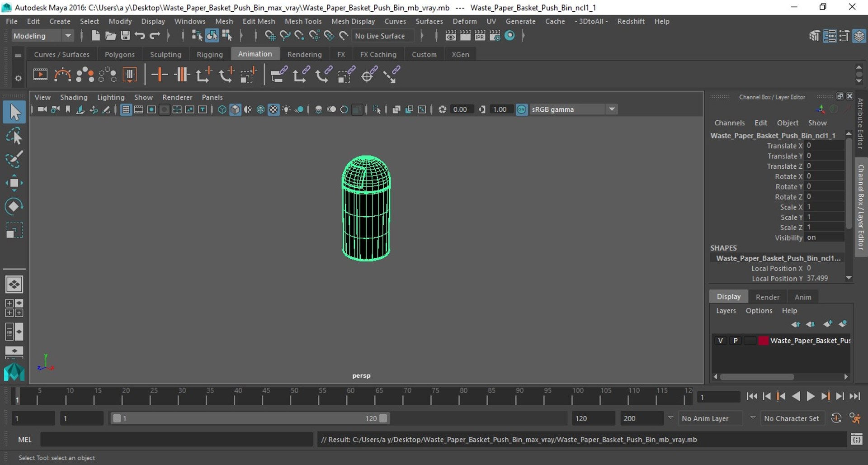The height and width of the screenshot is (465, 868).
Task: Open the Deform menu
Action: point(464,21)
